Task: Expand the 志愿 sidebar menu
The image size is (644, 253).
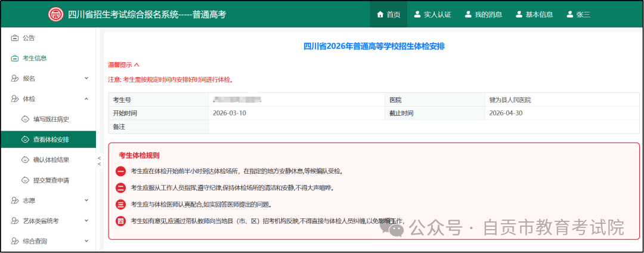Action: pos(86,201)
